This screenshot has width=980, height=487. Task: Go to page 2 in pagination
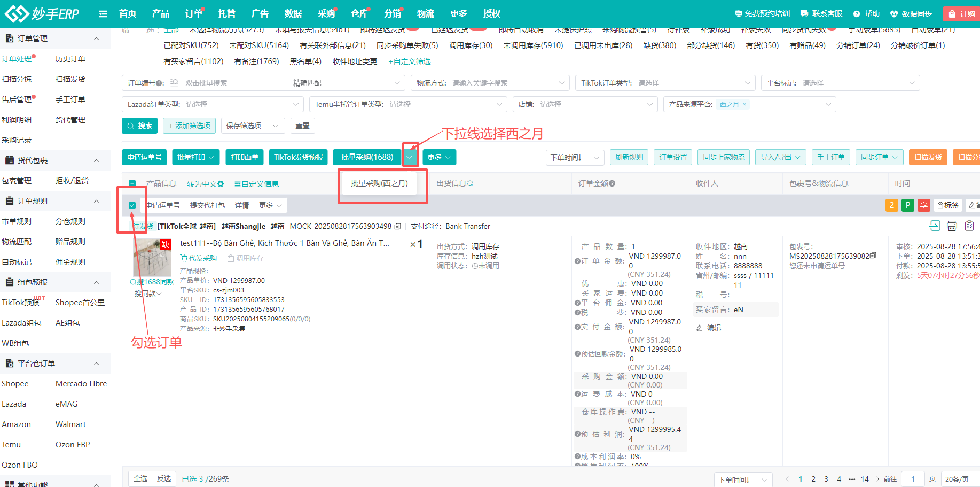pyautogui.click(x=813, y=479)
